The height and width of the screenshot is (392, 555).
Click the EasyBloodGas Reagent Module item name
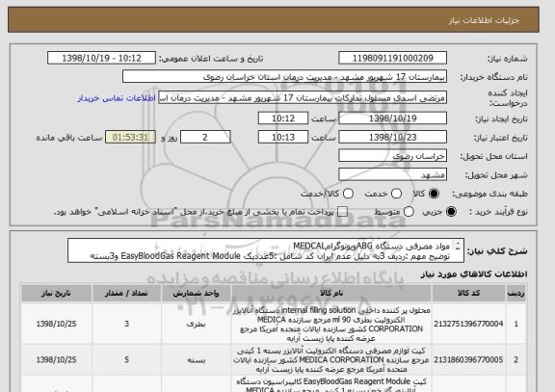point(331,385)
